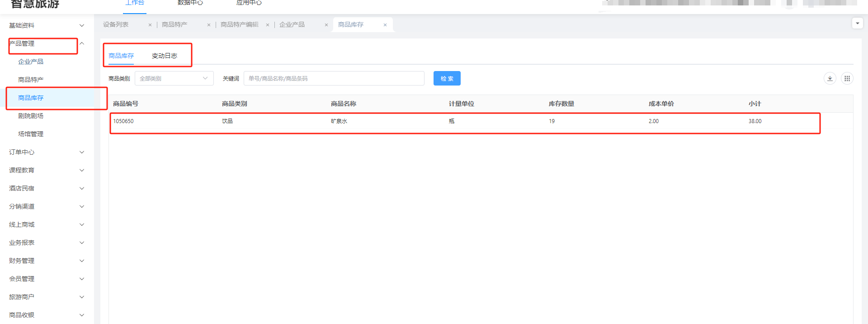Close the 商品特产编辑 tab

click(x=268, y=25)
